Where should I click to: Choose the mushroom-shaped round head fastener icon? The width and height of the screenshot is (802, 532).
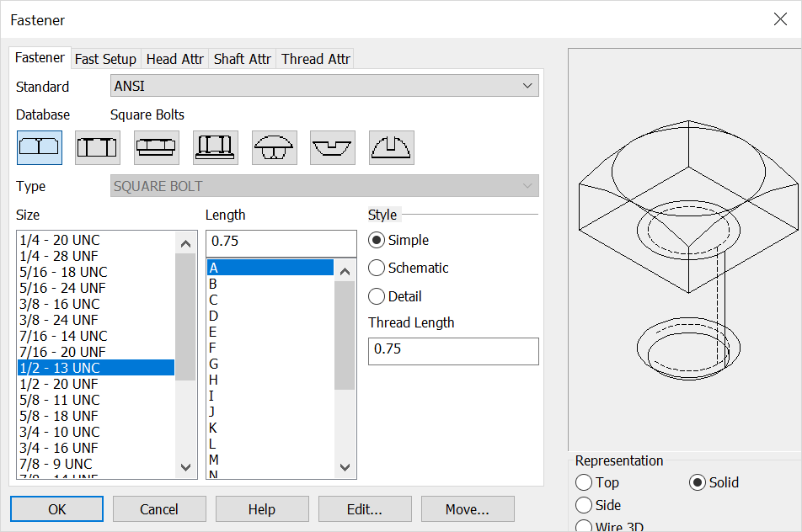[x=274, y=147]
